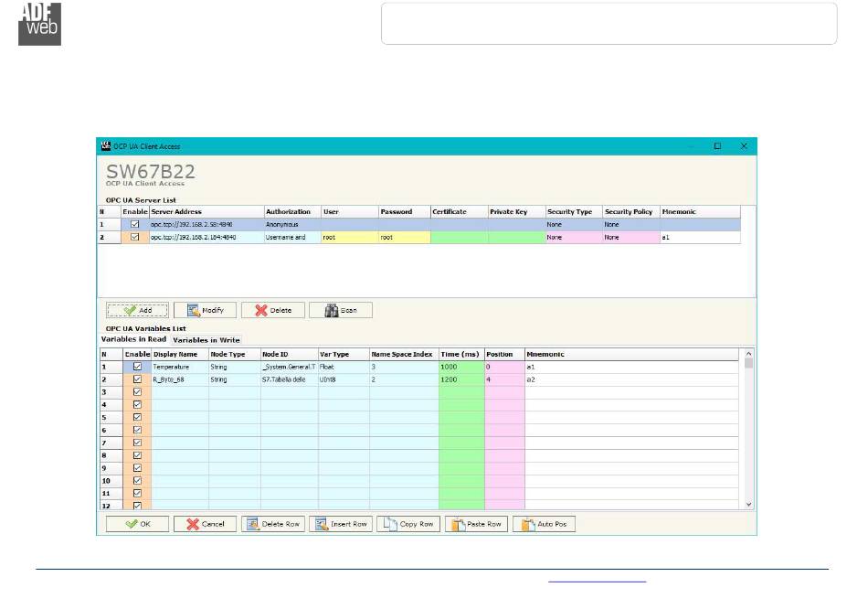Image resolution: width=868 pixels, height=598 pixels.
Task: Toggle Enable checkbox for server row 1
Action: [x=136, y=224]
